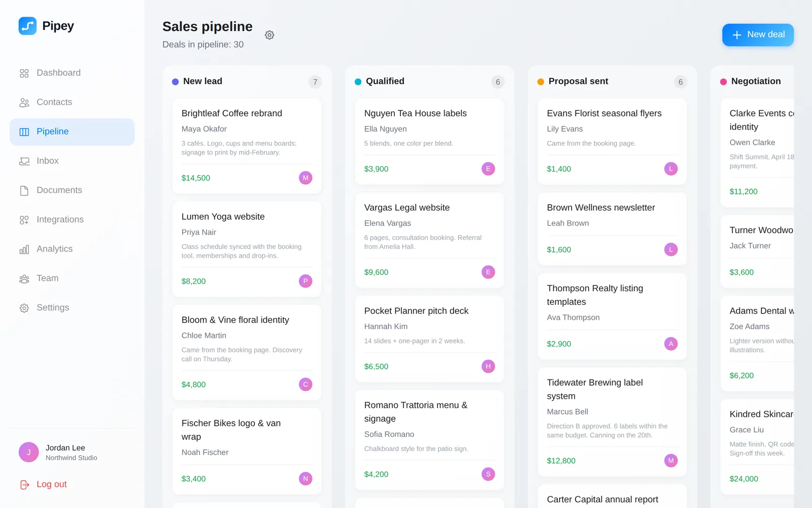The width and height of the screenshot is (812, 508).
Task: Create a New deal
Action: (758, 35)
